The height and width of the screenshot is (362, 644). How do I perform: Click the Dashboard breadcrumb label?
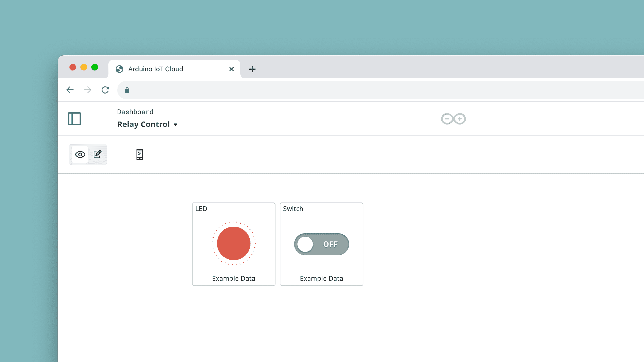(x=135, y=112)
